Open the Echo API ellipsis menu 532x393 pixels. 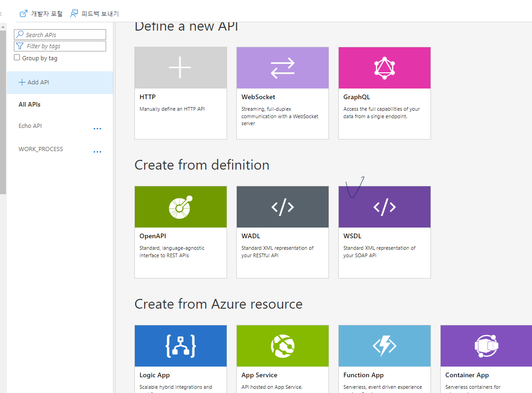tap(97, 129)
